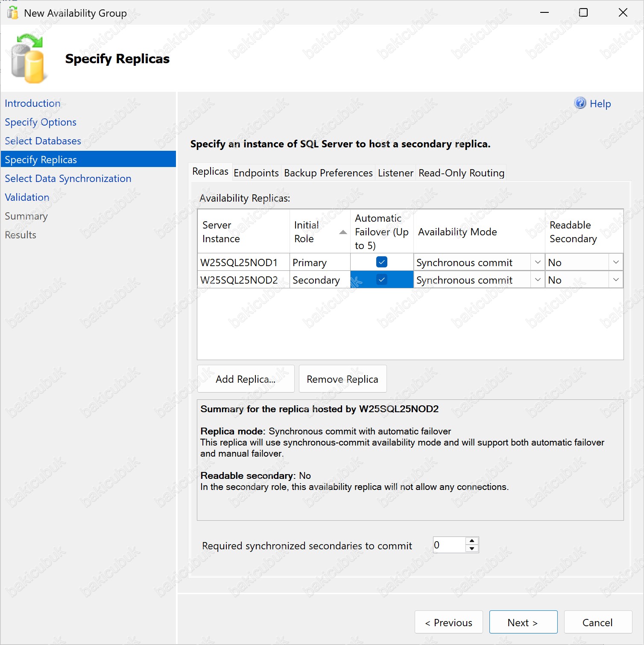Open Availability Mode dropdown for W25SQL25NOD2
The height and width of the screenshot is (645, 644).
(537, 280)
